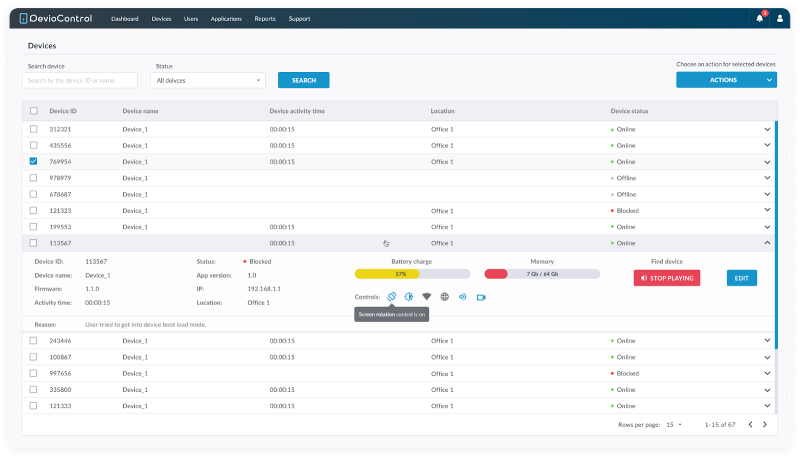The width and height of the screenshot is (800, 459).
Task: Click the 1-15 of 67 pagination text
Action: coord(720,424)
